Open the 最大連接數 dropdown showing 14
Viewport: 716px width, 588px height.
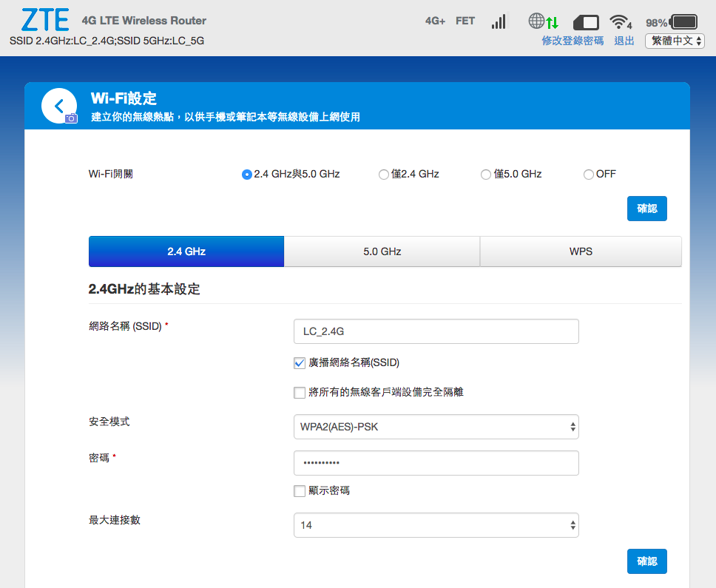(x=436, y=525)
